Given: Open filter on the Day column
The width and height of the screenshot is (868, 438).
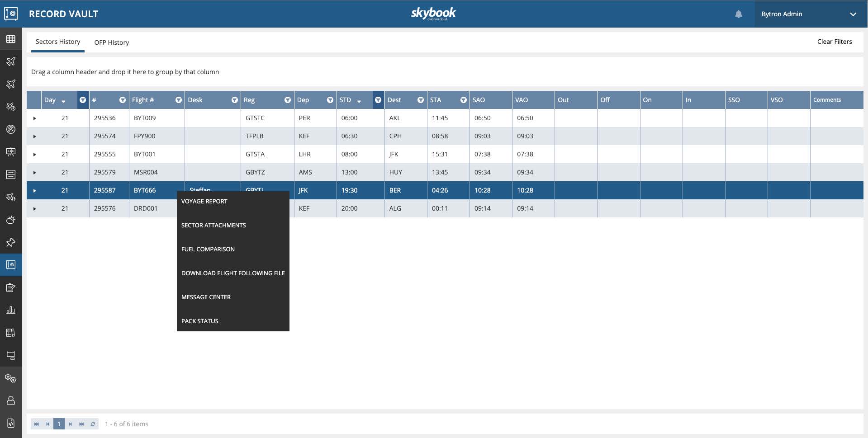Looking at the screenshot, I should point(83,100).
